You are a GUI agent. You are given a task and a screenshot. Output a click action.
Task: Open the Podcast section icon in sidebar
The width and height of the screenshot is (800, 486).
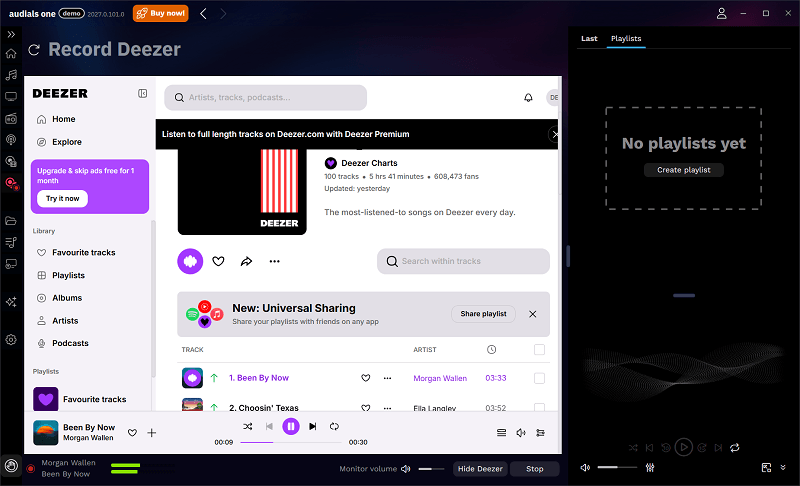[x=11, y=140]
